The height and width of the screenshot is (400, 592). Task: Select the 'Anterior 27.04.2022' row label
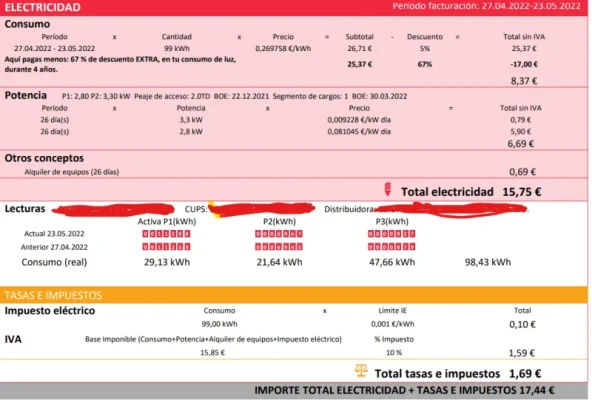54,247
